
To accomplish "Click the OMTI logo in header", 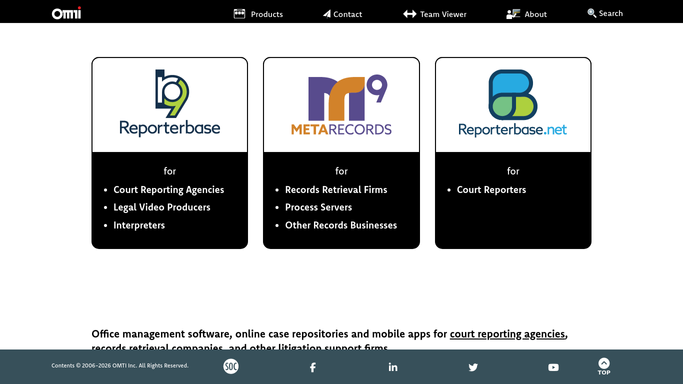I will click(66, 13).
